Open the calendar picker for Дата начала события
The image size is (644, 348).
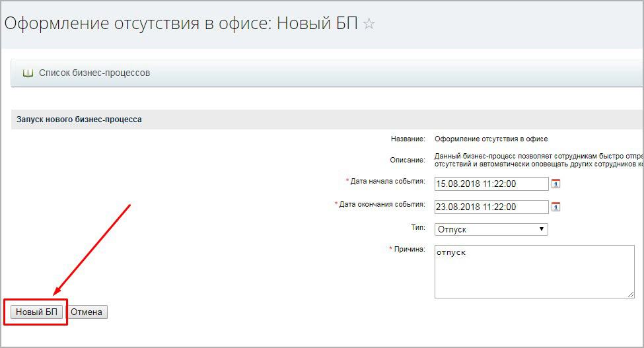pyautogui.click(x=555, y=184)
